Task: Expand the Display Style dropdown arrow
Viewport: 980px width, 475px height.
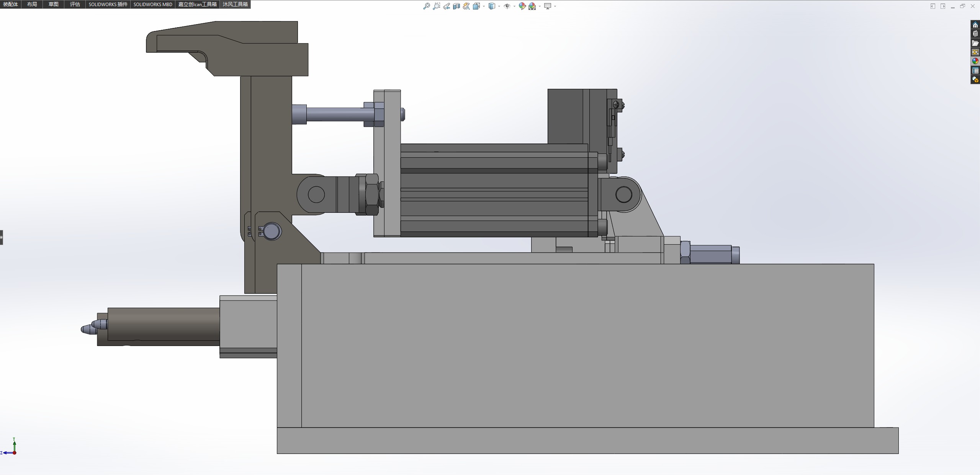Action: [x=499, y=6]
